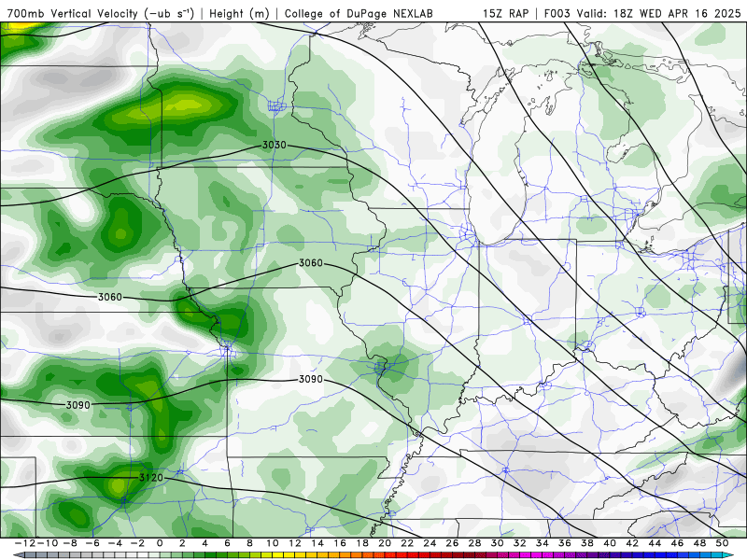Viewport: 747px width, 560px height.
Task: Click the −8 value on the color scale
Action: (69, 543)
